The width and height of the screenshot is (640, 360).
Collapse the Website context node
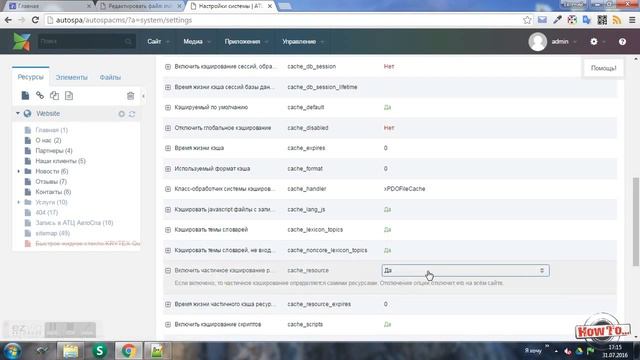[18, 113]
